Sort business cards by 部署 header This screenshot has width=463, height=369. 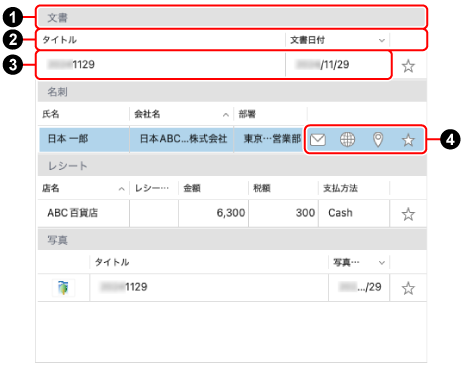tap(270, 114)
